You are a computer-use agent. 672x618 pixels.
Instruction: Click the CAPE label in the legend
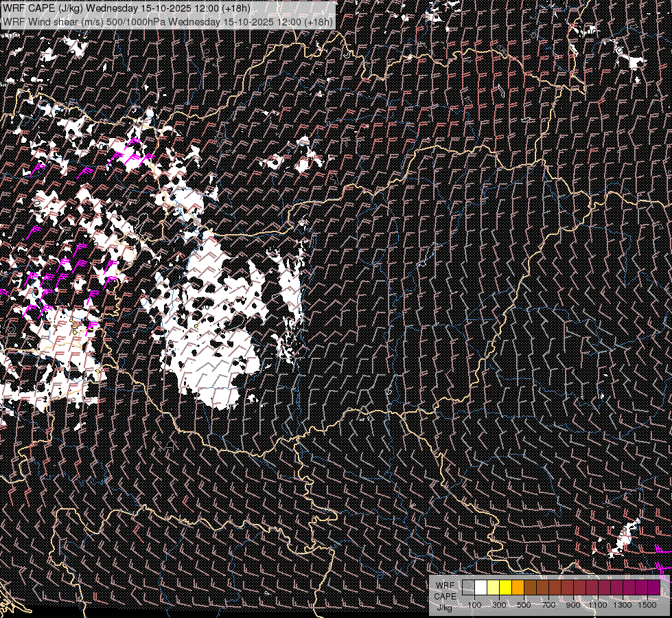pyautogui.click(x=445, y=597)
